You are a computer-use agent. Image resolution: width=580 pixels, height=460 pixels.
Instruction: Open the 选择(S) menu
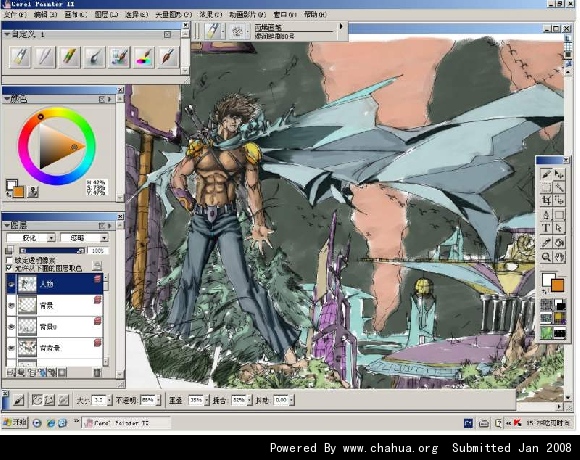(136, 15)
